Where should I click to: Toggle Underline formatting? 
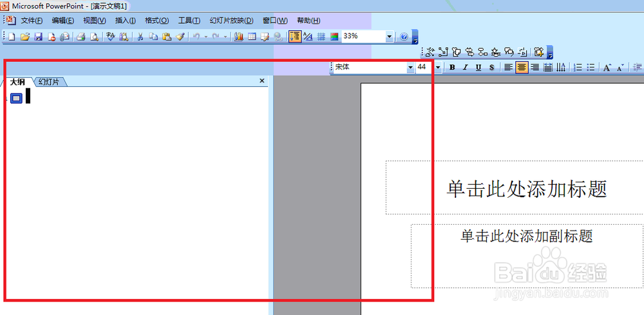[x=478, y=68]
